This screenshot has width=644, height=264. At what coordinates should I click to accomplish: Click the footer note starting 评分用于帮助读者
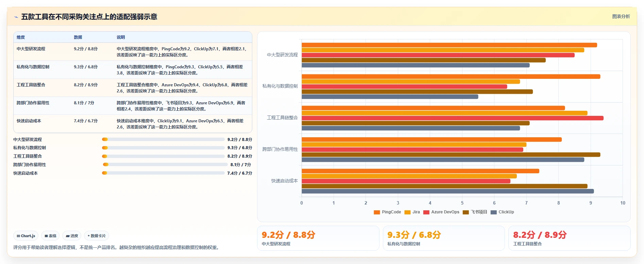(117, 247)
